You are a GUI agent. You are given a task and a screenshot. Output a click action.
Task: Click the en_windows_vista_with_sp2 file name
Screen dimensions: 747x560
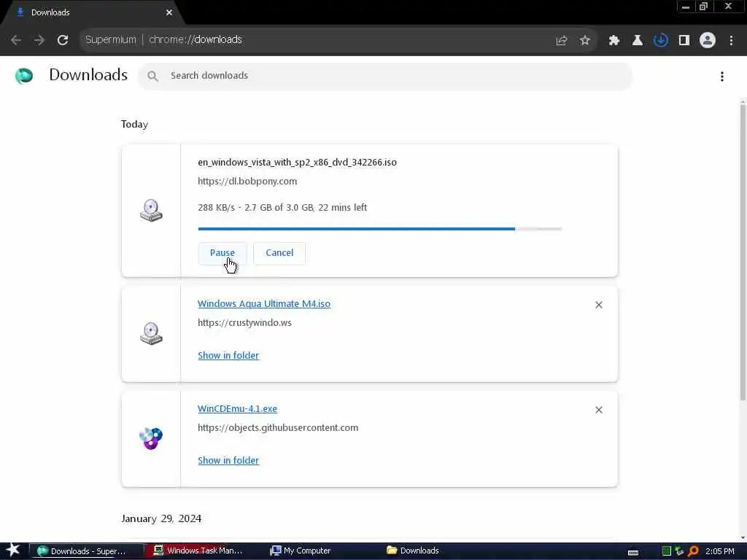pyautogui.click(x=297, y=163)
